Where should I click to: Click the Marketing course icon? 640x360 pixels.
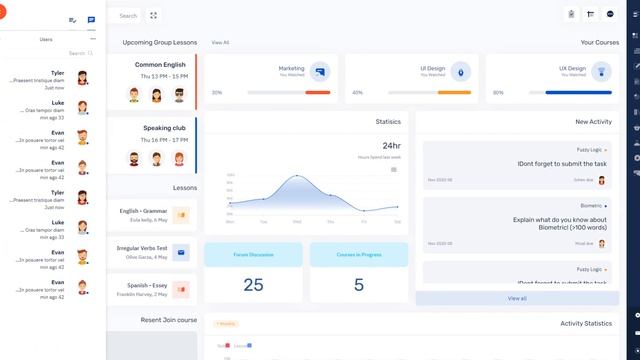(320, 72)
